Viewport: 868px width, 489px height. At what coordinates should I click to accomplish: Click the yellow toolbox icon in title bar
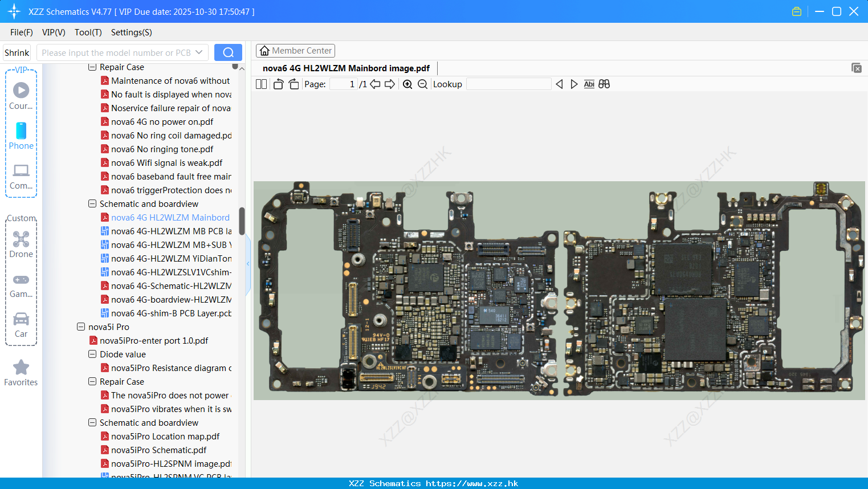[797, 11]
